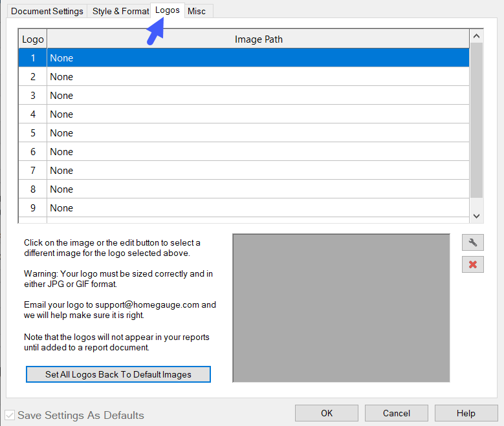This screenshot has height=426, width=504.
Task: Click the red X remove logo button
Action: (x=472, y=264)
